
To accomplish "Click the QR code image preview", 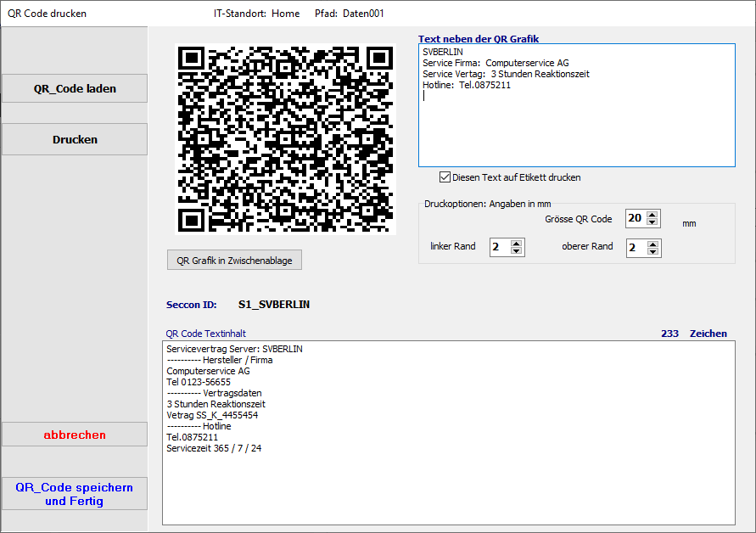I will [x=285, y=139].
